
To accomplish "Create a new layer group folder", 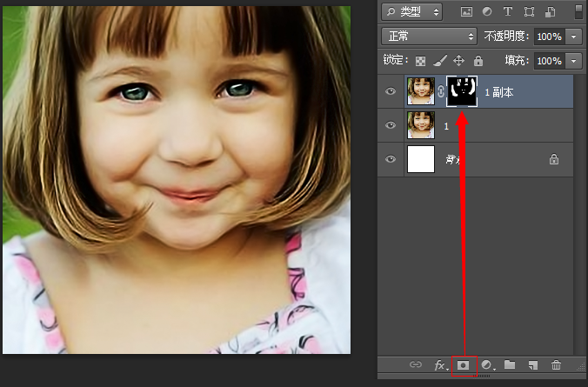I will click(510, 364).
